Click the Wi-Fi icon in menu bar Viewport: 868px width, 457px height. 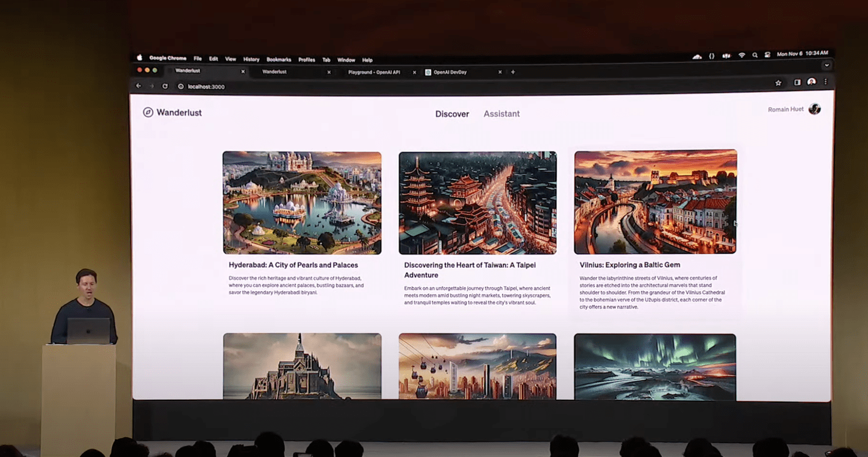741,55
